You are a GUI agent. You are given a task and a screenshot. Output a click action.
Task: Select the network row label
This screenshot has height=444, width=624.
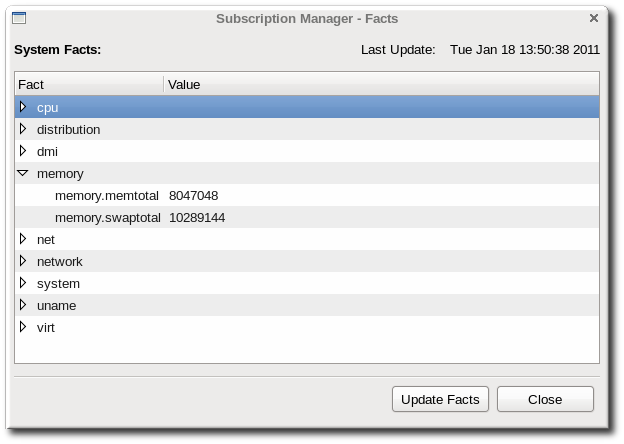(60, 262)
